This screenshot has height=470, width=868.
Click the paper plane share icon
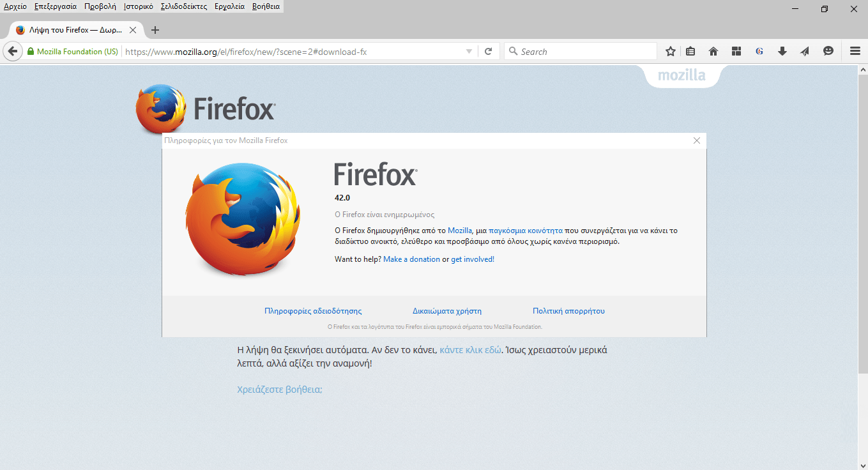(805, 52)
